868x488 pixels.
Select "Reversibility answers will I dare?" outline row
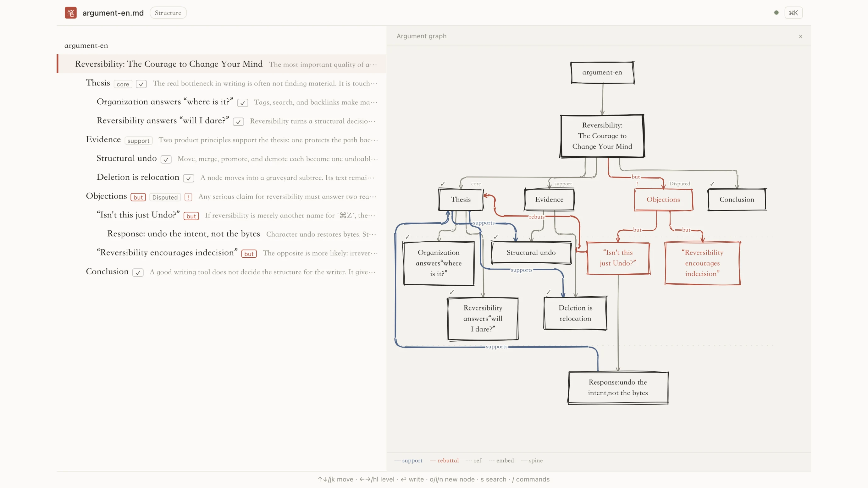tap(222, 121)
